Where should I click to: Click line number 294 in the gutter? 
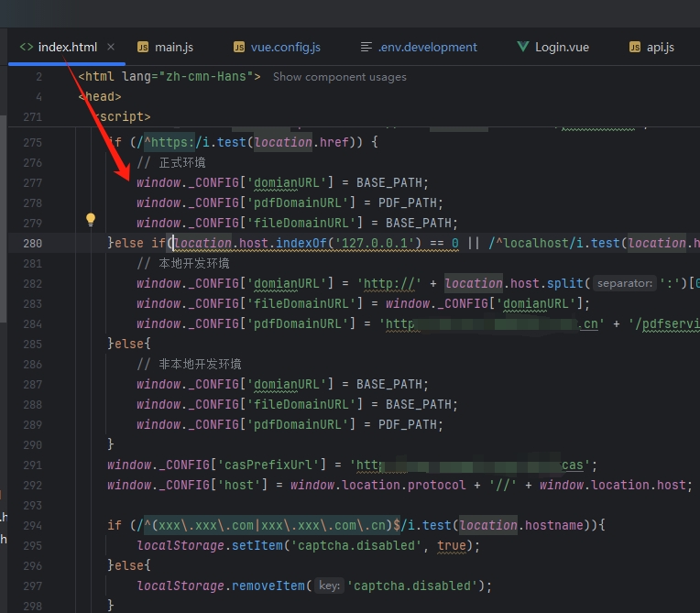32,525
